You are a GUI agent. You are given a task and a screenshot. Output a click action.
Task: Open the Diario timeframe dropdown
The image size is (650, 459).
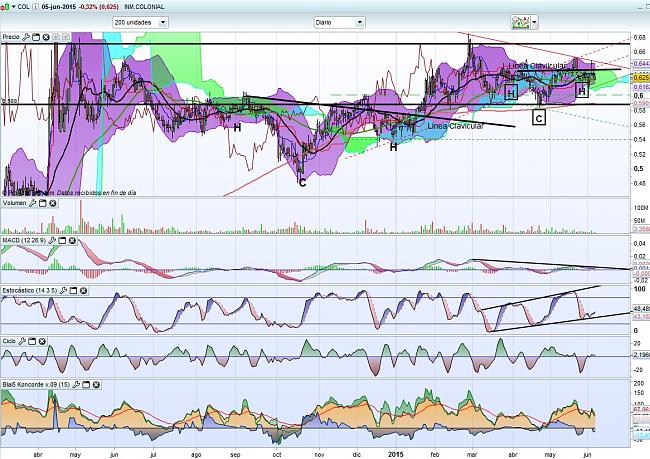click(339, 22)
